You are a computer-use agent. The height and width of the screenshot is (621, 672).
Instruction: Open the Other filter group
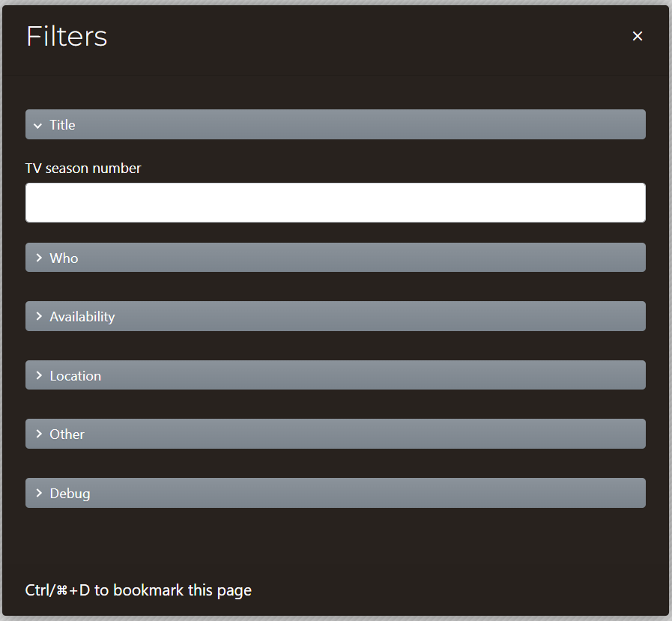coord(335,434)
